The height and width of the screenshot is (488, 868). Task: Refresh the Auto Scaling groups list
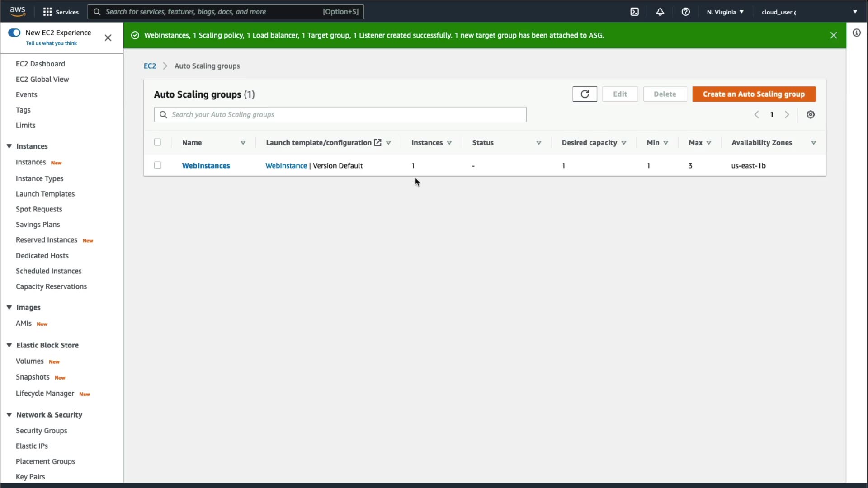point(585,94)
